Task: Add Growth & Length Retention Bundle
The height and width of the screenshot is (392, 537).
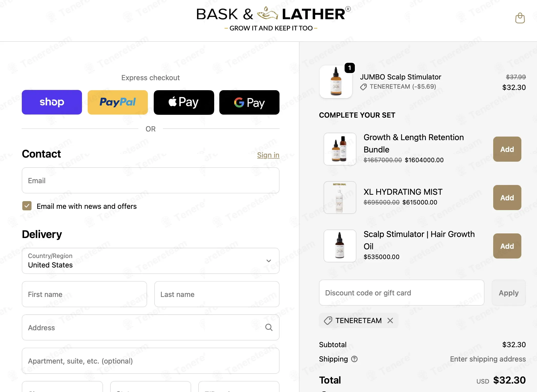Action: (507, 149)
